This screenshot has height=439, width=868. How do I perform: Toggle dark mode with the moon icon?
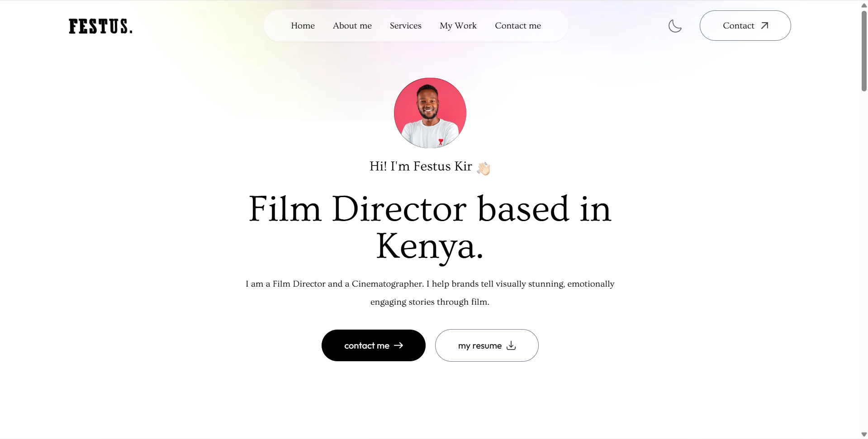pos(675,26)
